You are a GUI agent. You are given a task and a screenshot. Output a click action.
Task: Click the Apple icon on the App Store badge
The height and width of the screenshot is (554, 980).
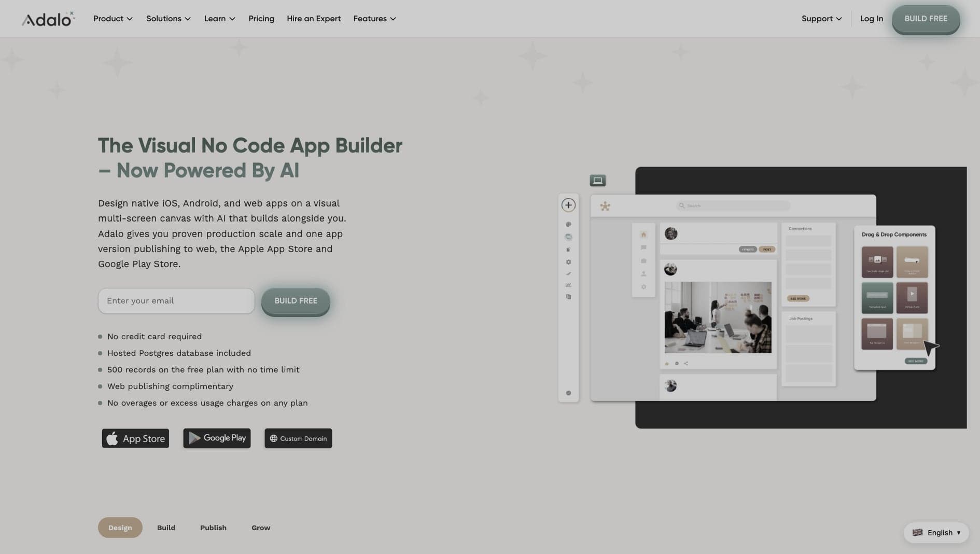[x=112, y=439]
